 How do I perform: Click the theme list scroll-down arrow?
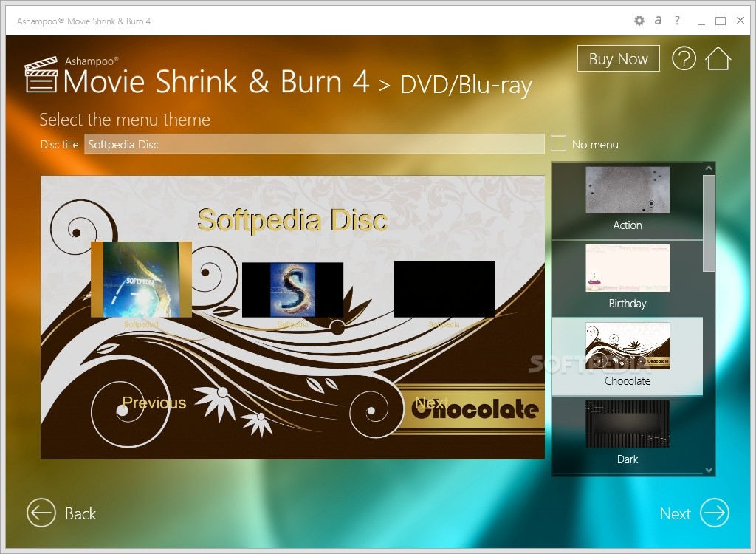(x=709, y=470)
